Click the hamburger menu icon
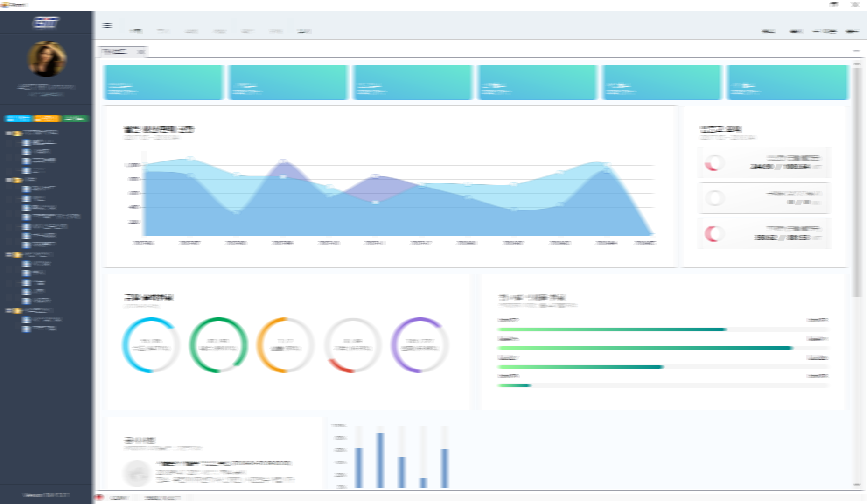The width and height of the screenshot is (867, 504). point(107,25)
